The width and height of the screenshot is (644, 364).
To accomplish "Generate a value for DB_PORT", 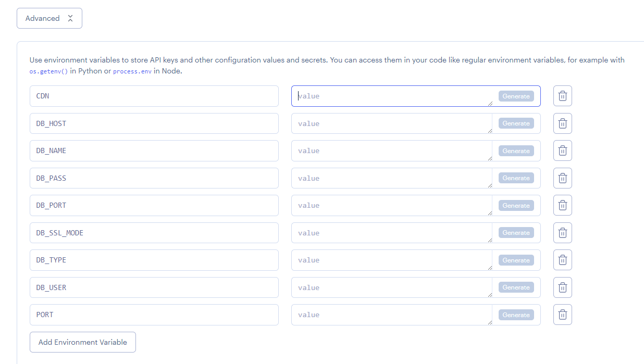I will pos(516,205).
